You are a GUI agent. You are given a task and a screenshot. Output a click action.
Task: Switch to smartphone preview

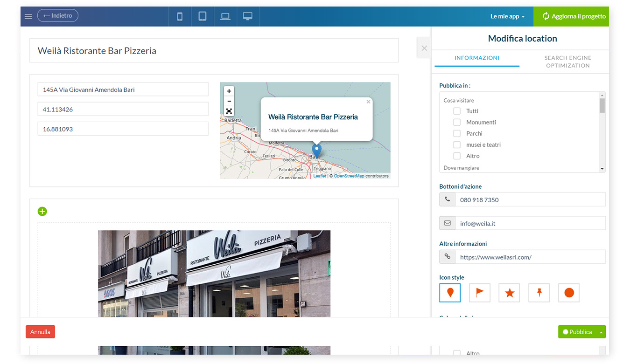(180, 16)
